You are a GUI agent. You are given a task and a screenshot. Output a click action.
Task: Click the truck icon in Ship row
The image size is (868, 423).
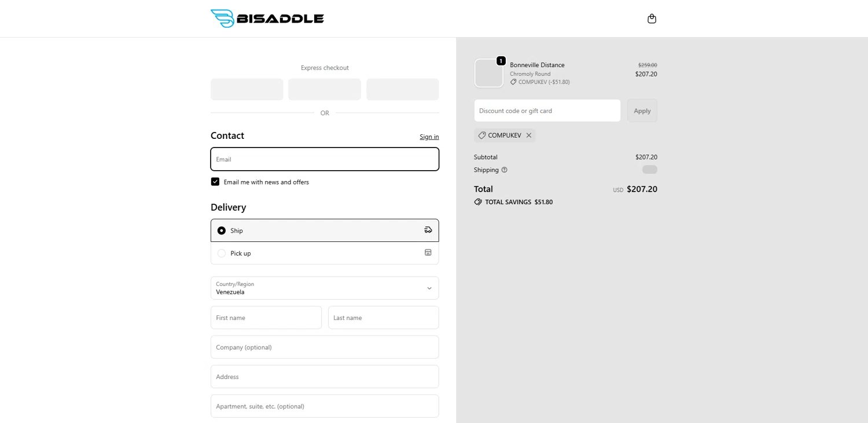pyautogui.click(x=428, y=230)
